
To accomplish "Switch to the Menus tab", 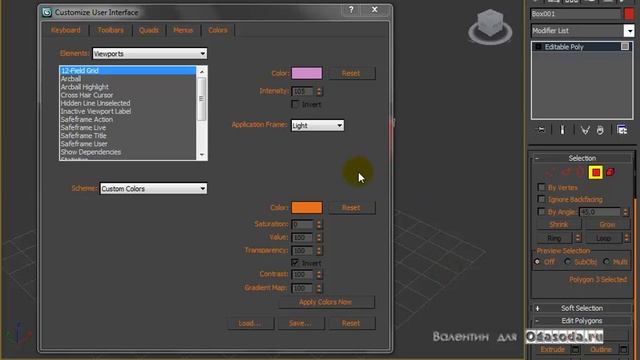I will pos(183,30).
